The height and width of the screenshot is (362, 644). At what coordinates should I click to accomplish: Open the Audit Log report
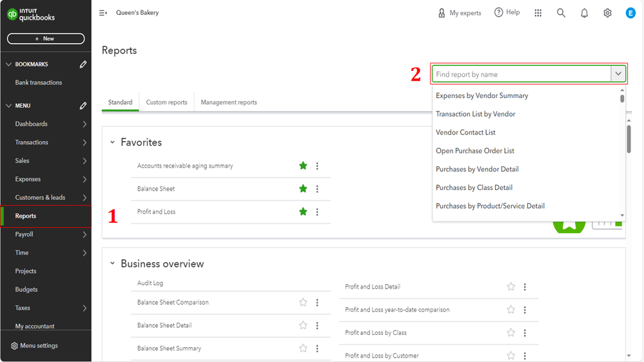pyautogui.click(x=150, y=283)
